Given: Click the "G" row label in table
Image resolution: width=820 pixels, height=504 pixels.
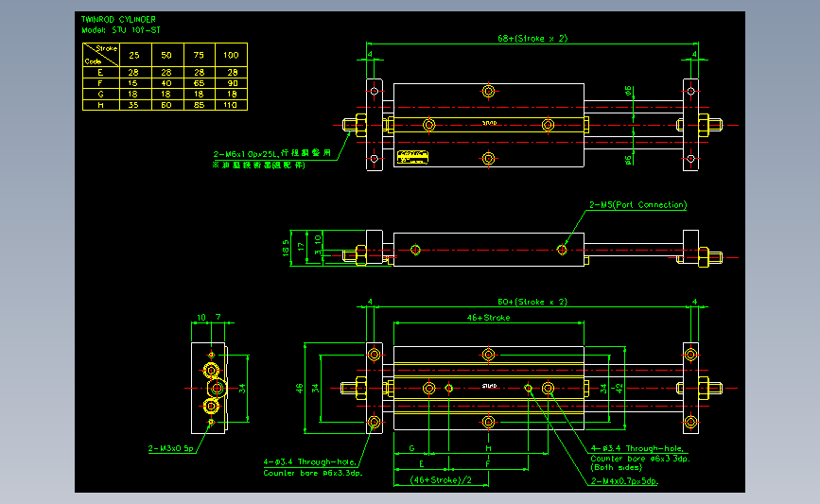Looking at the screenshot, I should pyautogui.click(x=100, y=95).
